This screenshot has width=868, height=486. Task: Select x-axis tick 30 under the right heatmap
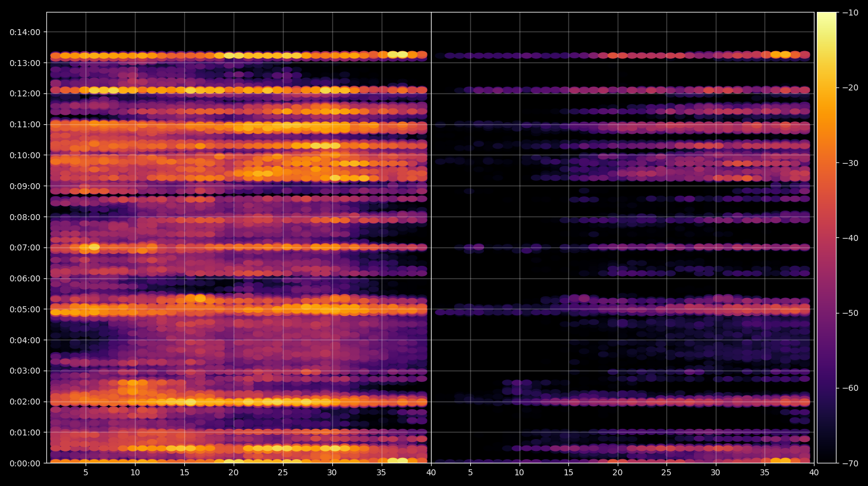pyautogui.click(x=715, y=473)
